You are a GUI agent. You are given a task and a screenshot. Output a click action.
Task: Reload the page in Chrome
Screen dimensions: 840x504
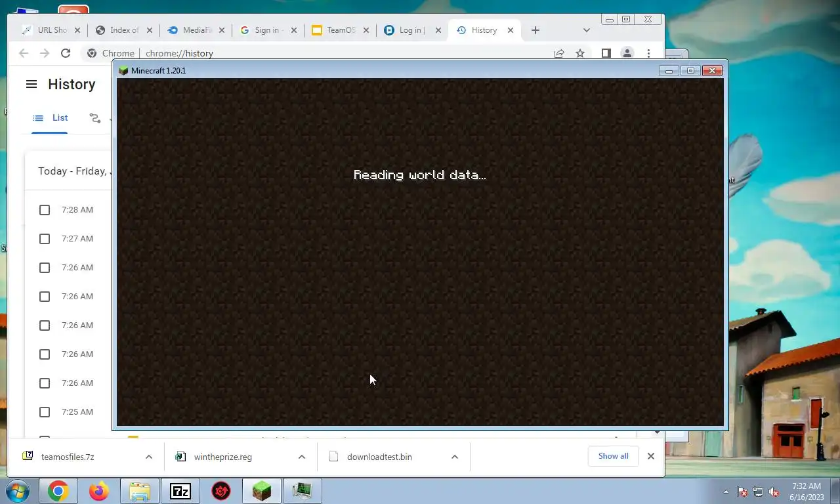[66, 53]
